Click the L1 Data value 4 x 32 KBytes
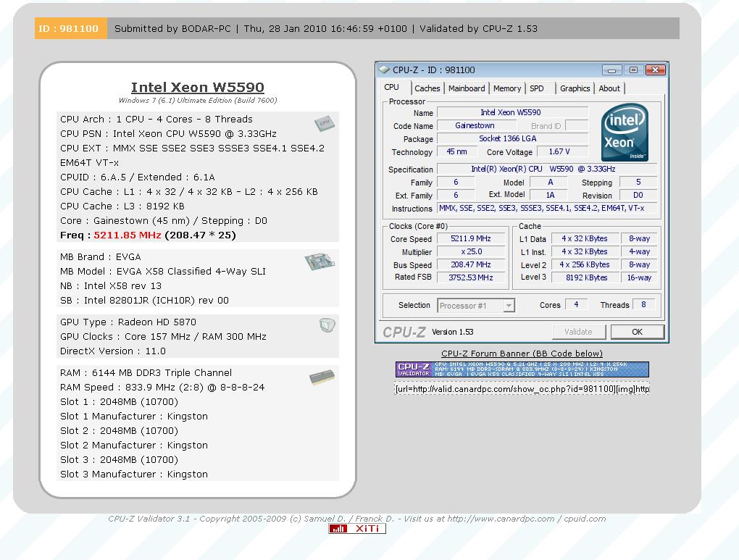The height and width of the screenshot is (560, 739). coord(585,238)
